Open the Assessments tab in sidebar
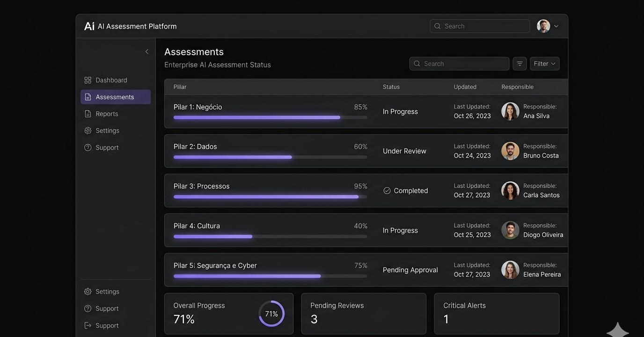The width and height of the screenshot is (644, 337). pos(115,97)
